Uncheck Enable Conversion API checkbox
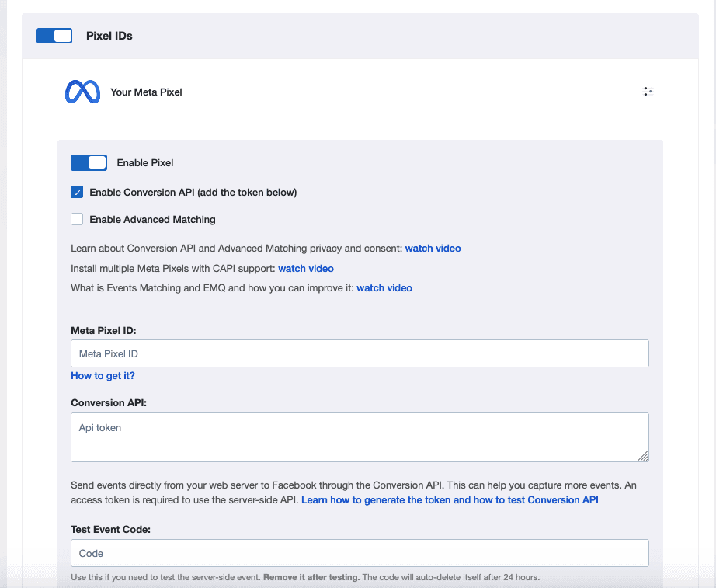Viewport: 716px width, 588px height. tap(77, 192)
